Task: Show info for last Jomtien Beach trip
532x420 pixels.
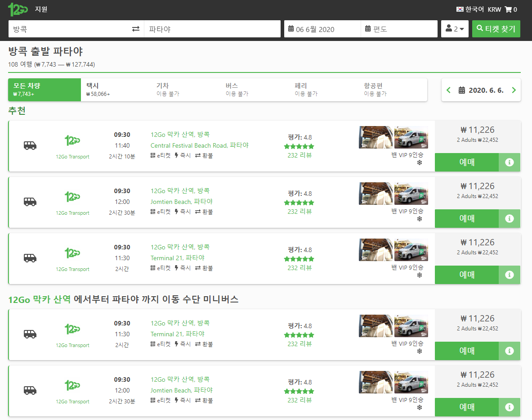Action: 509,407
